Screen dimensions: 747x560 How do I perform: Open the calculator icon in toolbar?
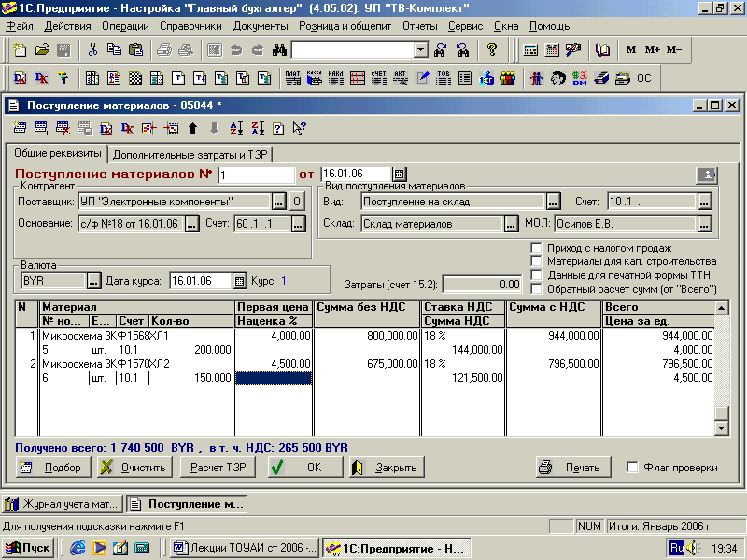(530, 49)
